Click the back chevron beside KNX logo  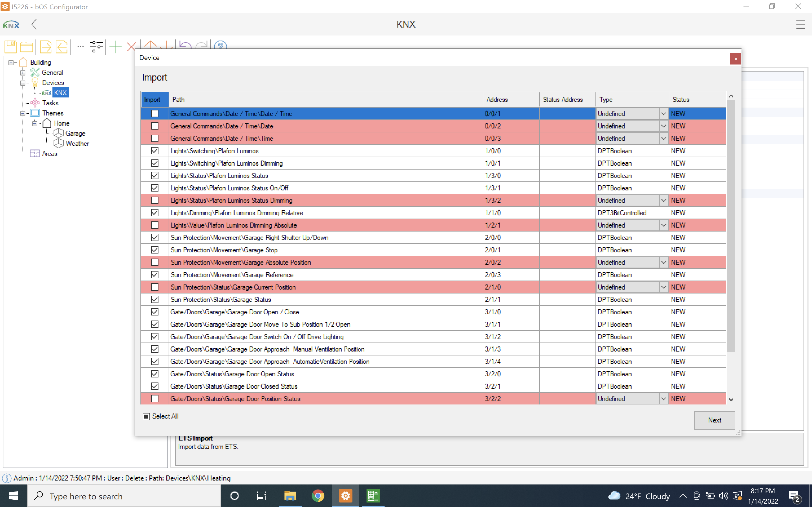[x=34, y=24]
